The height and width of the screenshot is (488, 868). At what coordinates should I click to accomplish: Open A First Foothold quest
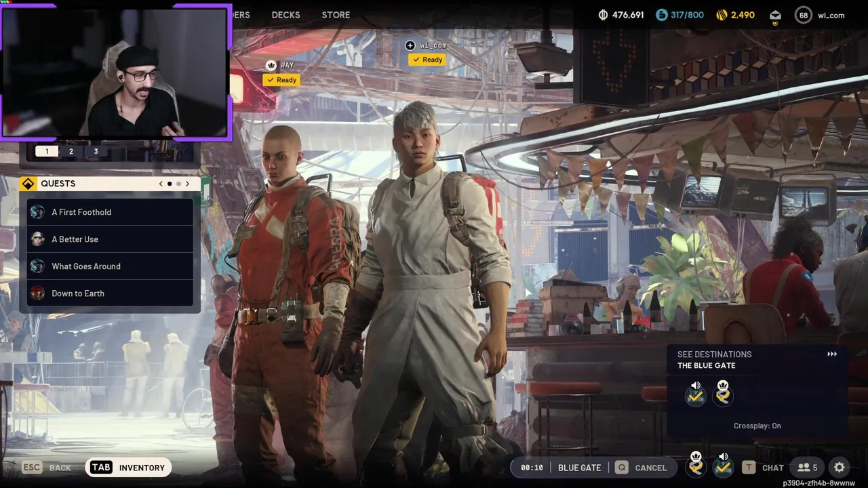coord(110,212)
